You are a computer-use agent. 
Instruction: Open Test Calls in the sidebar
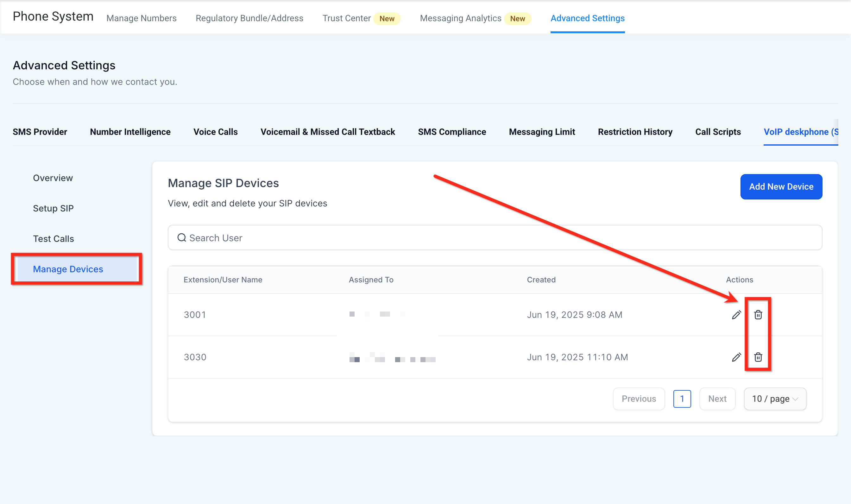click(53, 239)
